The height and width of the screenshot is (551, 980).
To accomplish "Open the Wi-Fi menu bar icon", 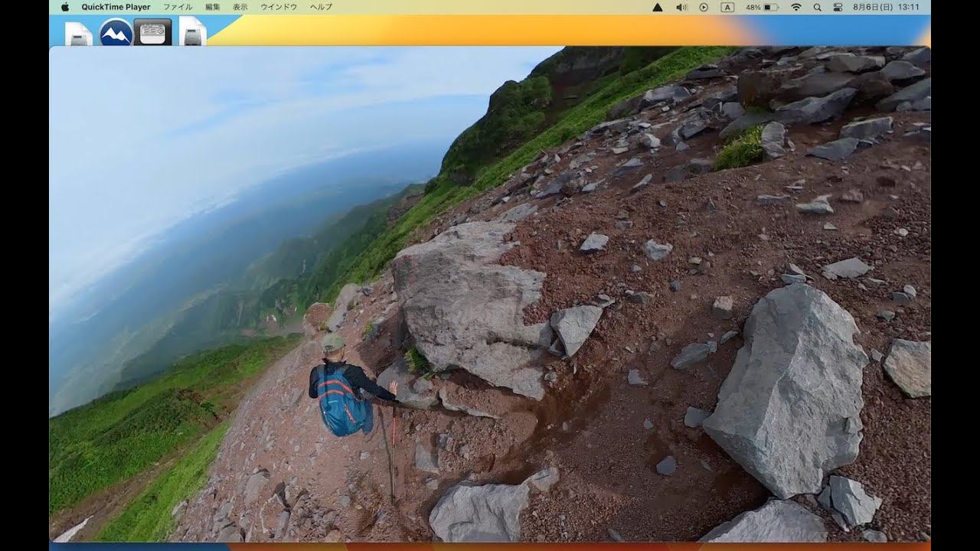I will pos(796,7).
